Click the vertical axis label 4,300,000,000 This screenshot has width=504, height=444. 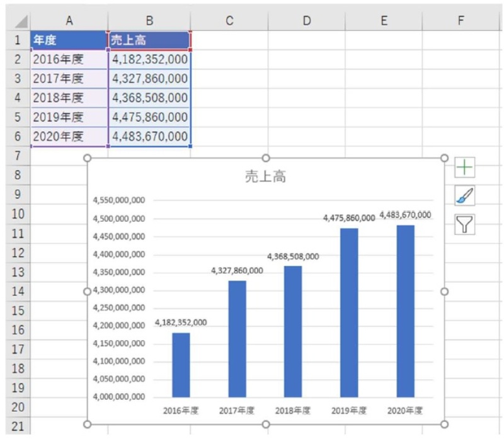(x=119, y=290)
